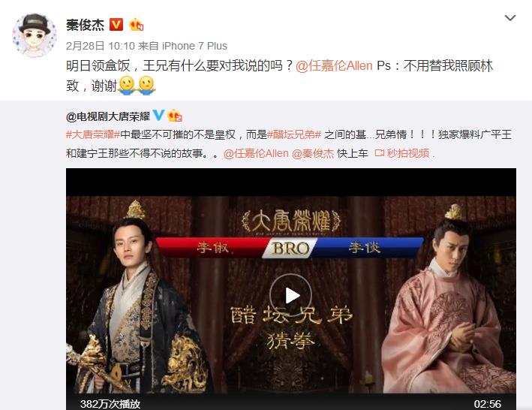The width and height of the screenshot is (532, 410).
Task: Click the first smiling emoji after 谢谢
Action: click(127, 85)
